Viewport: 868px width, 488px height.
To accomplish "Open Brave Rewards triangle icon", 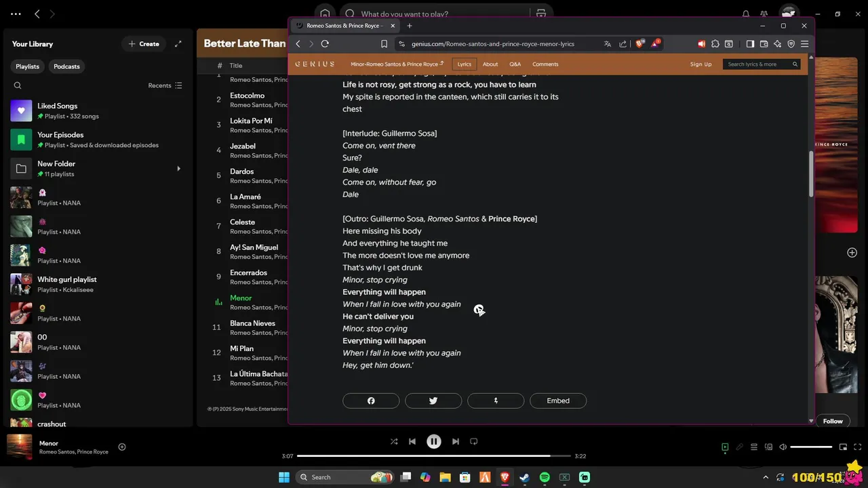I will 655,43.
